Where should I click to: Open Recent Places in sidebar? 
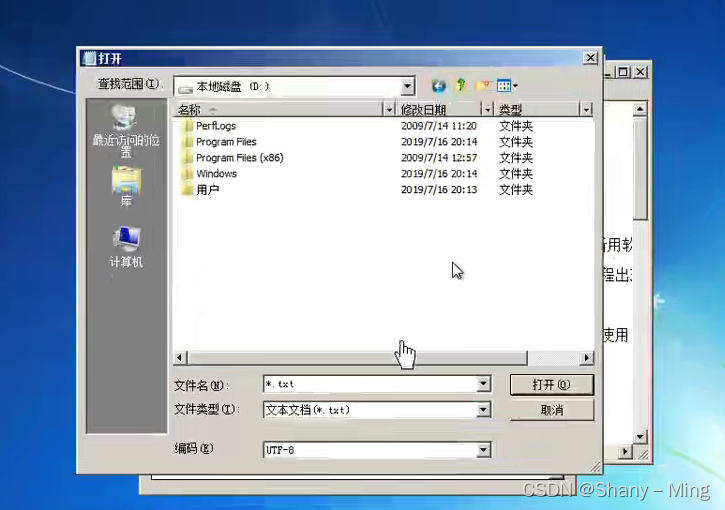[x=126, y=131]
